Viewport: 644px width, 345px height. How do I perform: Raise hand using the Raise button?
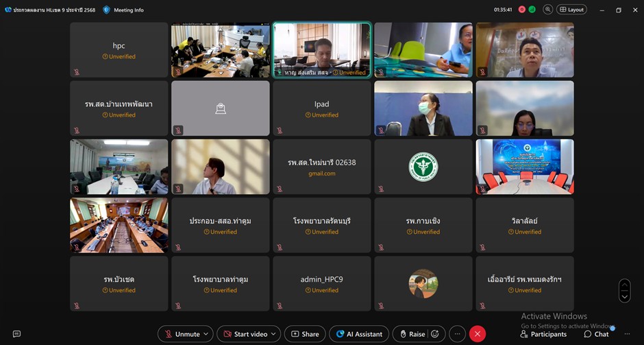pos(413,334)
